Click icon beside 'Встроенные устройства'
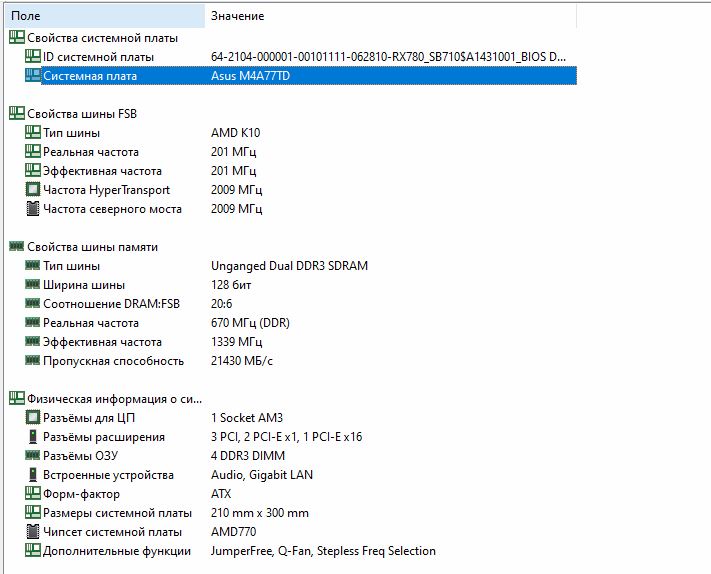 [x=33, y=475]
